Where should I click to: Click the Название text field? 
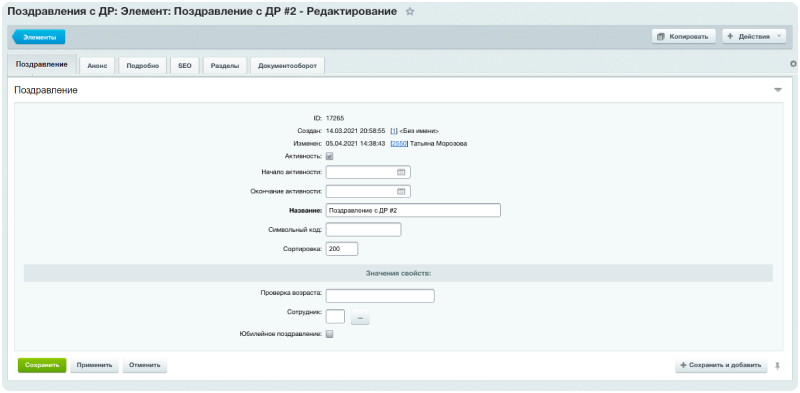click(413, 210)
